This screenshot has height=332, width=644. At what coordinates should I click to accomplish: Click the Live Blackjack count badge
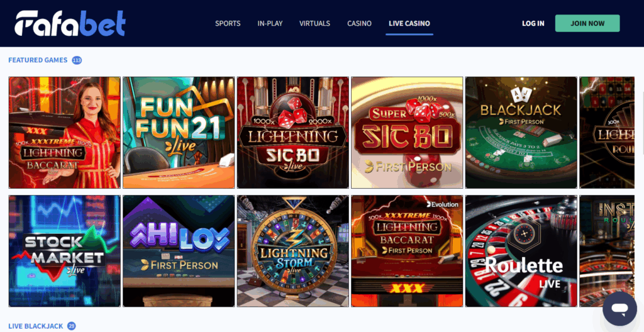pos(72,326)
